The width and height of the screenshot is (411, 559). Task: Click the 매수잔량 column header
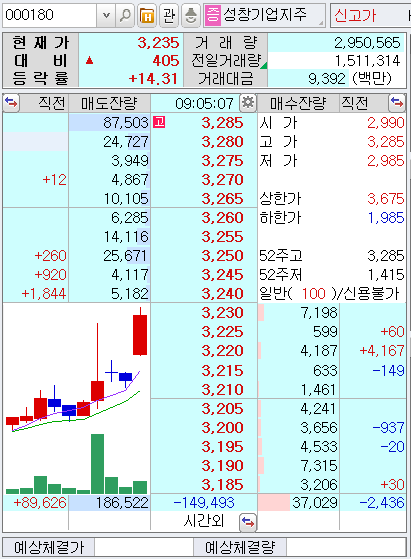pyautogui.click(x=298, y=103)
